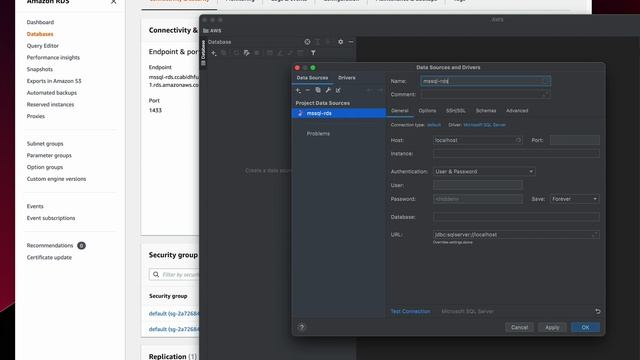Click the Host input field
This screenshot has width=640, height=360.
point(477,140)
